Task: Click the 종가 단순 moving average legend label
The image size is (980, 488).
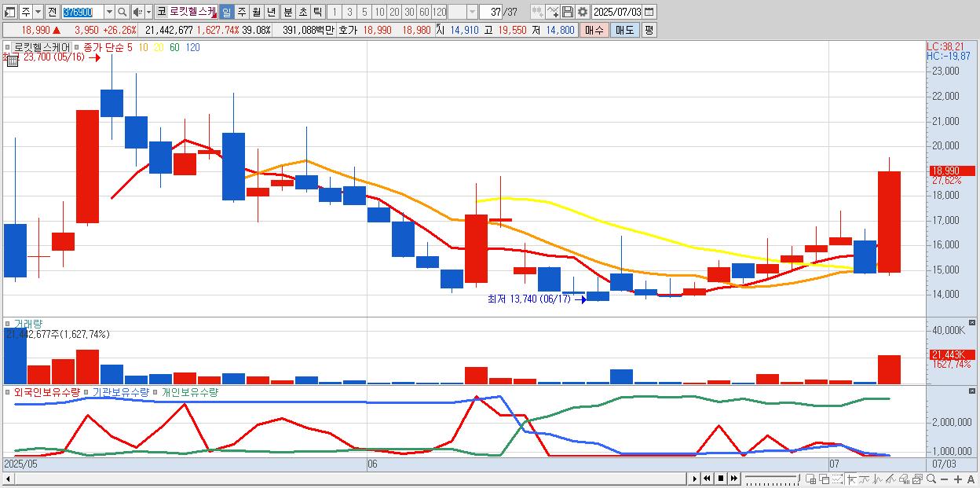Action: click(x=104, y=47)
